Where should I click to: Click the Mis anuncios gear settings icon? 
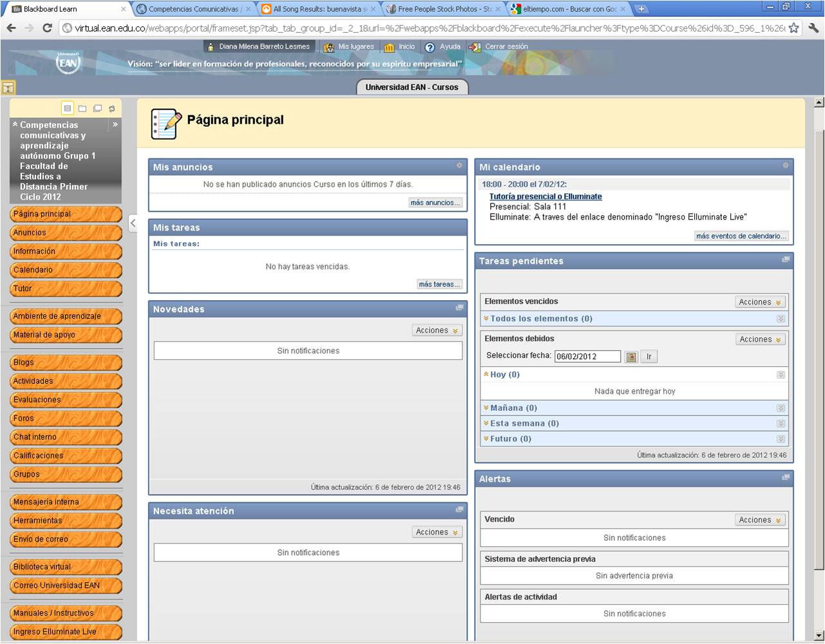[459, 166]
